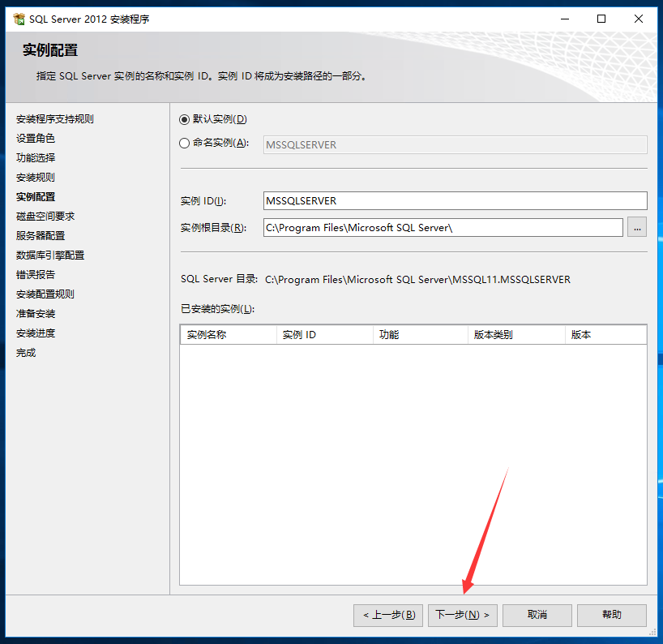The image size is (663, 644).
Task: Click the SQL Server setup title bar icon
Action: pos(19,19)
